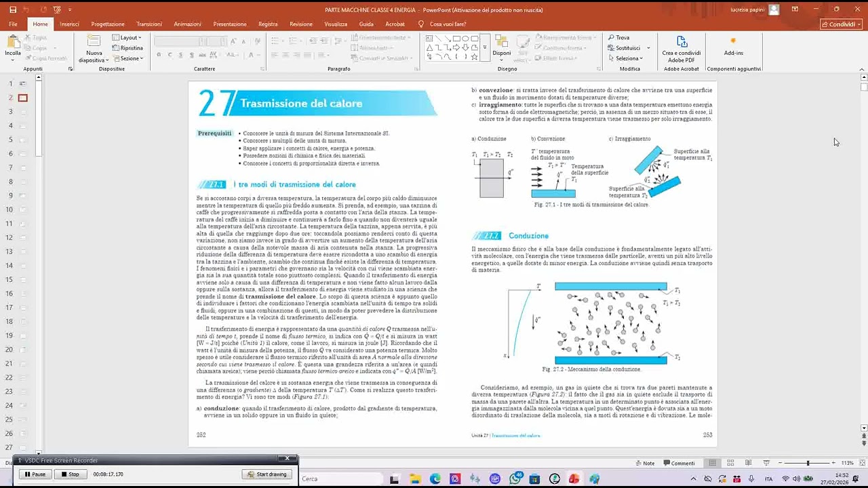This screenshot has width=868, height=488.
Task: Click the zoom slider handle
Action: tap(808, 463)
